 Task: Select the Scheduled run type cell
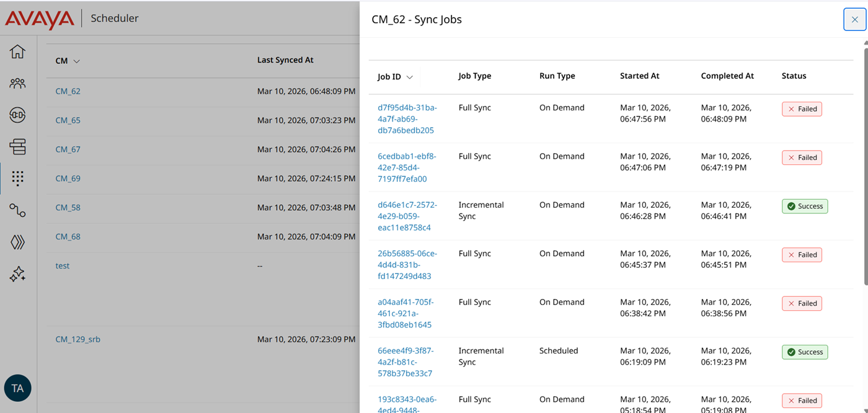(x=559, y=351)
